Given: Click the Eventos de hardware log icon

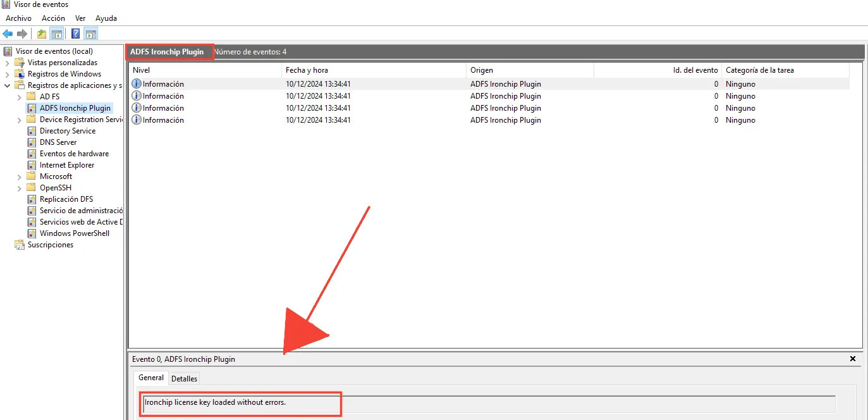Looking at the screenshot, I should (x=32, y=154).
